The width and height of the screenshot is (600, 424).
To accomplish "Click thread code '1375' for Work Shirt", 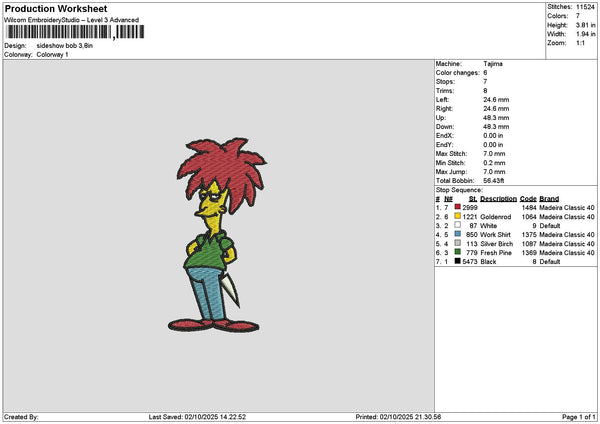I will [529, 235].
